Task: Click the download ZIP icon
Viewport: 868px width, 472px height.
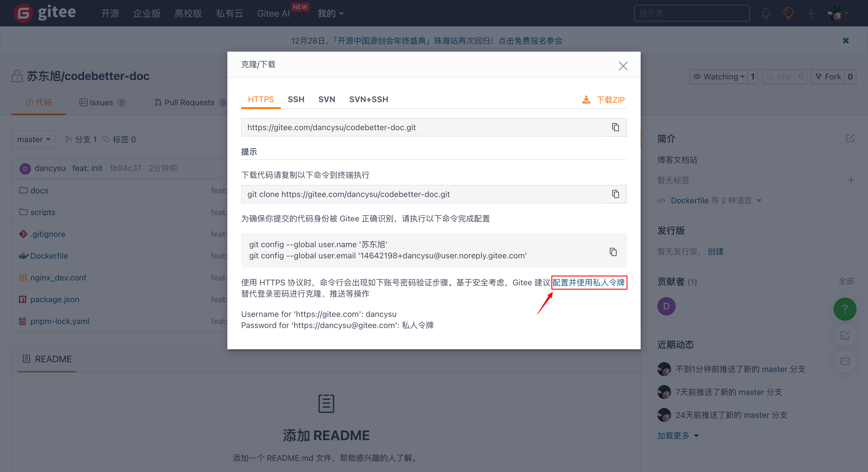Action: (586, 100)
